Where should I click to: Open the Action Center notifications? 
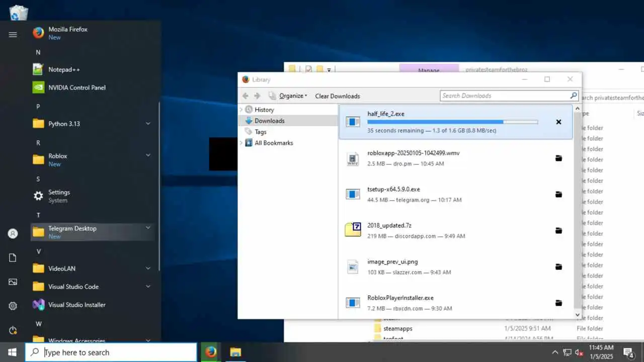point(628,352)
